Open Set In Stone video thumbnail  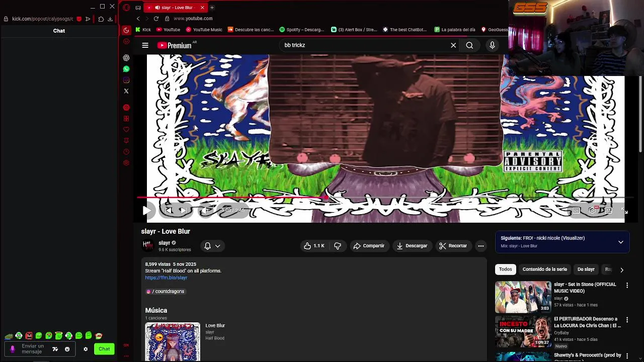523,297
